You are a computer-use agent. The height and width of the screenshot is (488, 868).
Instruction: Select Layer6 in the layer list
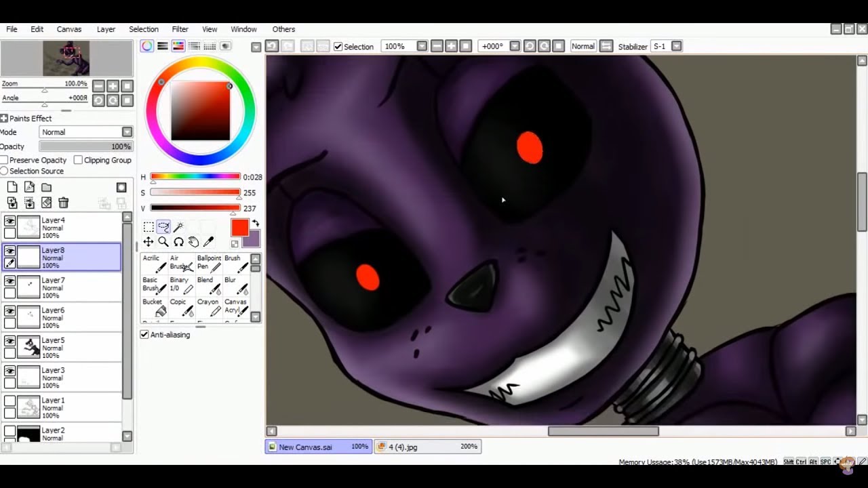(62, 317)
